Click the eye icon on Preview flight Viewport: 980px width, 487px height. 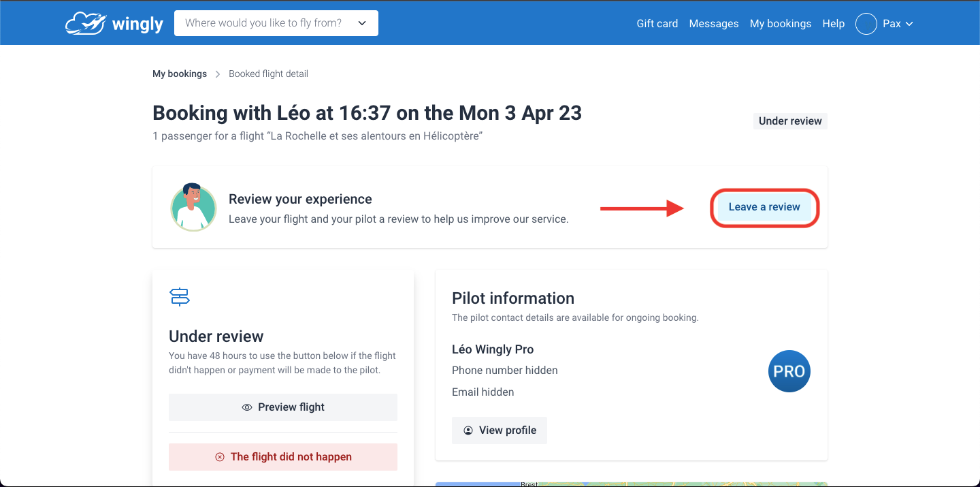pyautogui.click(x=247, y=407)
